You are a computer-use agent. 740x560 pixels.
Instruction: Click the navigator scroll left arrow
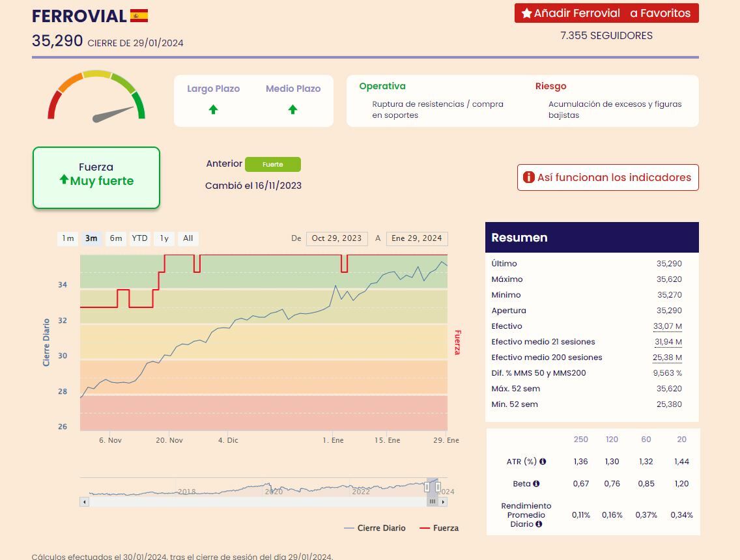pyautogui.click(x=85, y=501)
